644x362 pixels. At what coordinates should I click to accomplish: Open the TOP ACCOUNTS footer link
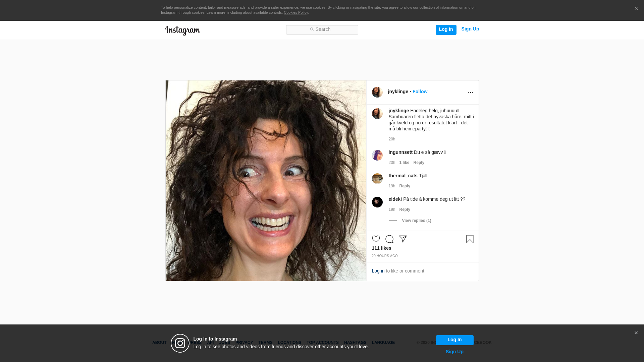coord(323,343)
